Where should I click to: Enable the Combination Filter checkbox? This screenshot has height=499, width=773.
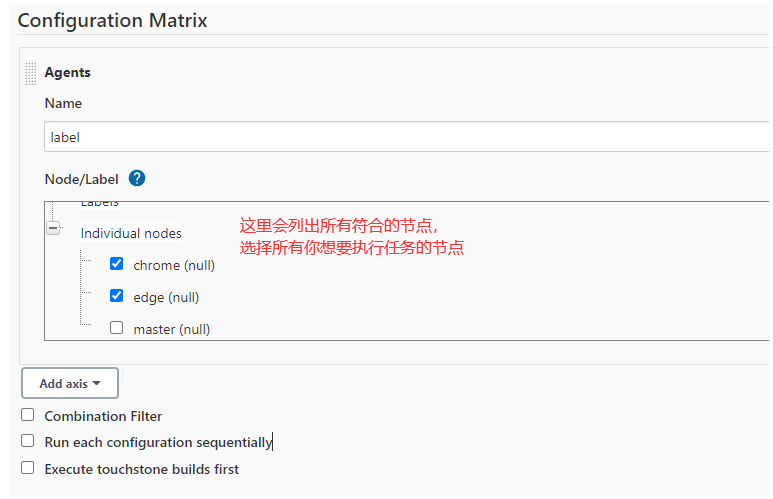pyautogui.click(x=28, y=415)
